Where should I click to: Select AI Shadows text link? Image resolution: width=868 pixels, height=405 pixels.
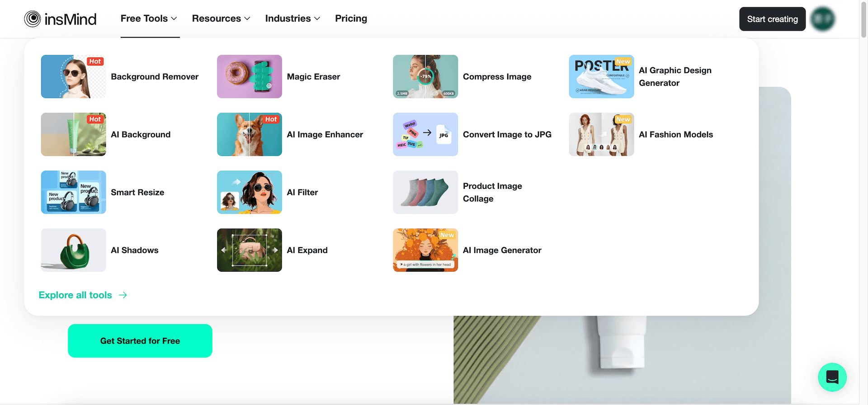(134, 250)
